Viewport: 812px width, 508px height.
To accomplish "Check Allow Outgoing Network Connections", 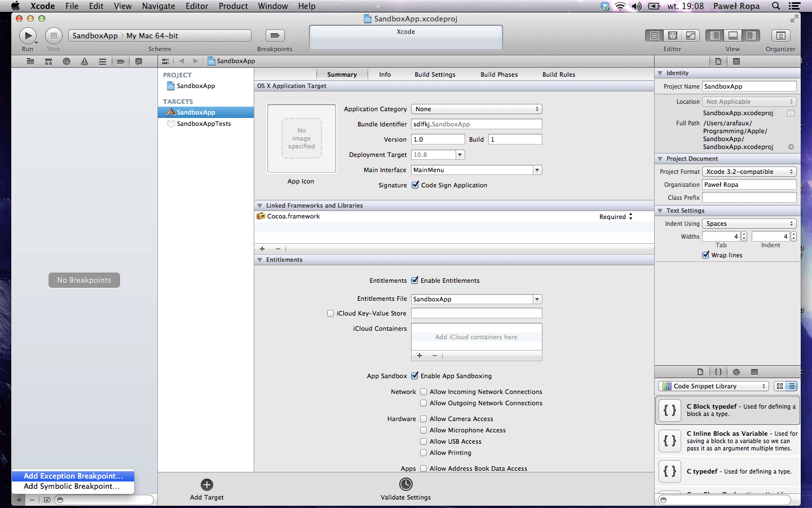I will (423, 403).
